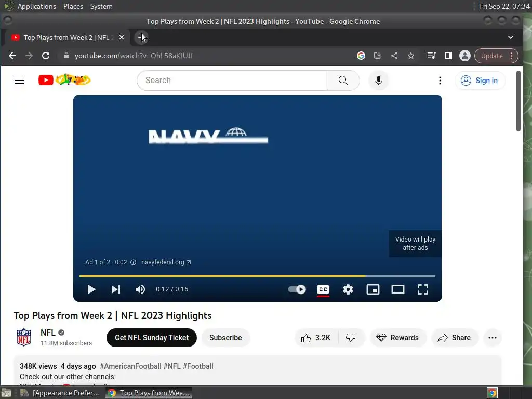Open more actions ellipsis menu
532x399 pixels.
pyautogui.click(x=493, y=338)
